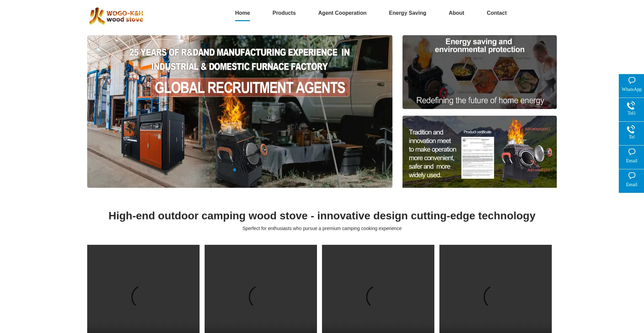Open the Energy Saving page
Image resolution: width=644 pixels, height=333 pixels.
(407, 13)
